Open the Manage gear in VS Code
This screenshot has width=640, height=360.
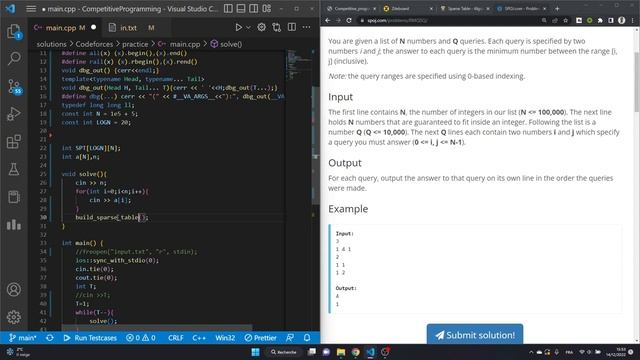pyautogui.click(x=14, y=317)
